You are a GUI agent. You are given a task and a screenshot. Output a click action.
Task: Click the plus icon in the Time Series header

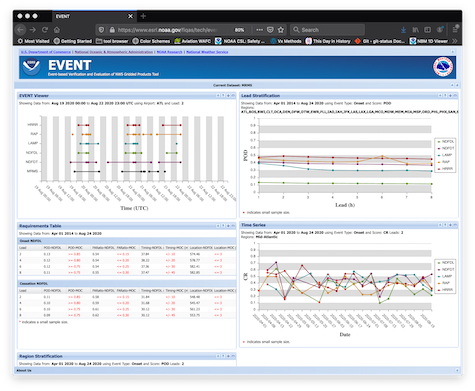[x=450, y=225]
